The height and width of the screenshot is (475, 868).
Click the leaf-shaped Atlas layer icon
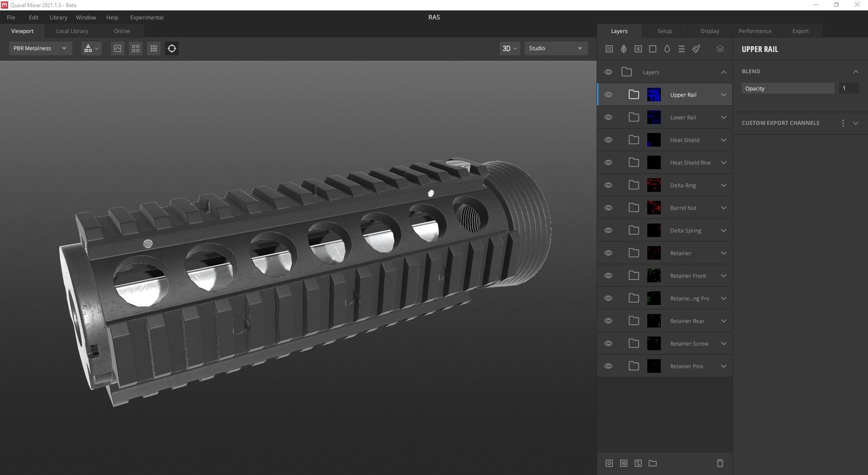623,48
